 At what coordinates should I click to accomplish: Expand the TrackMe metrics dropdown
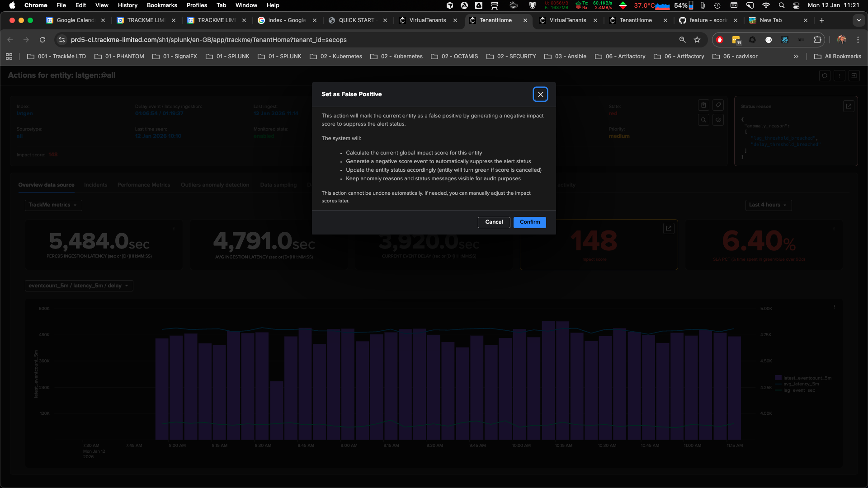point(53,205)
